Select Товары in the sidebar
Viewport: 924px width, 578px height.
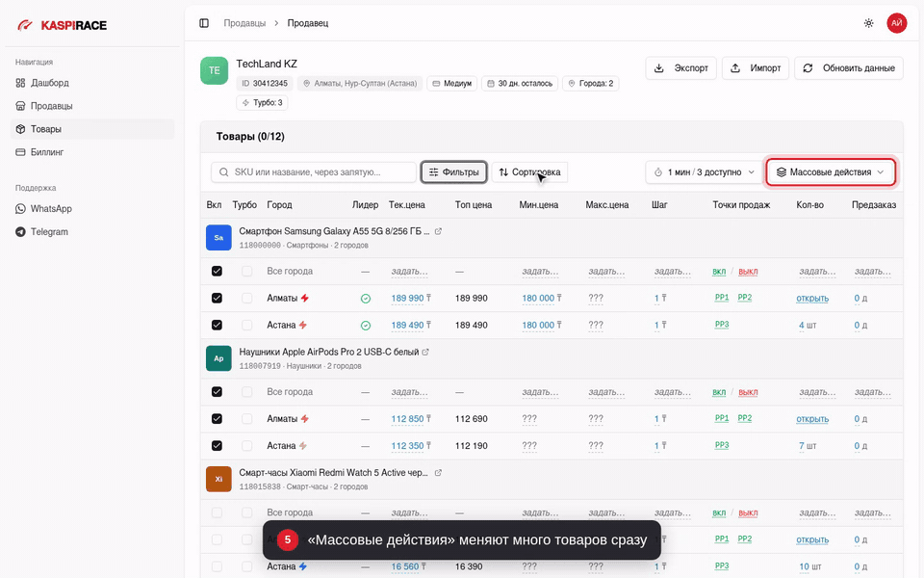click(92, 129)
